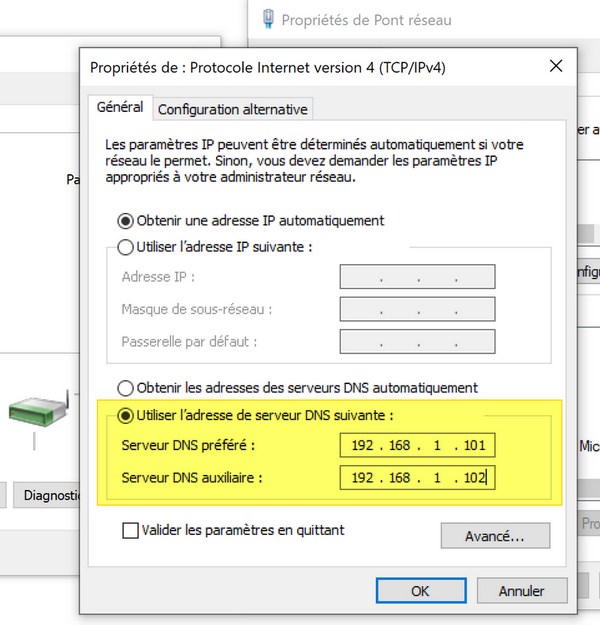Click the Diagnostiquer button in background window
Image resolution: width=600 pixels, height=625 pixels.
pos(47,495)
